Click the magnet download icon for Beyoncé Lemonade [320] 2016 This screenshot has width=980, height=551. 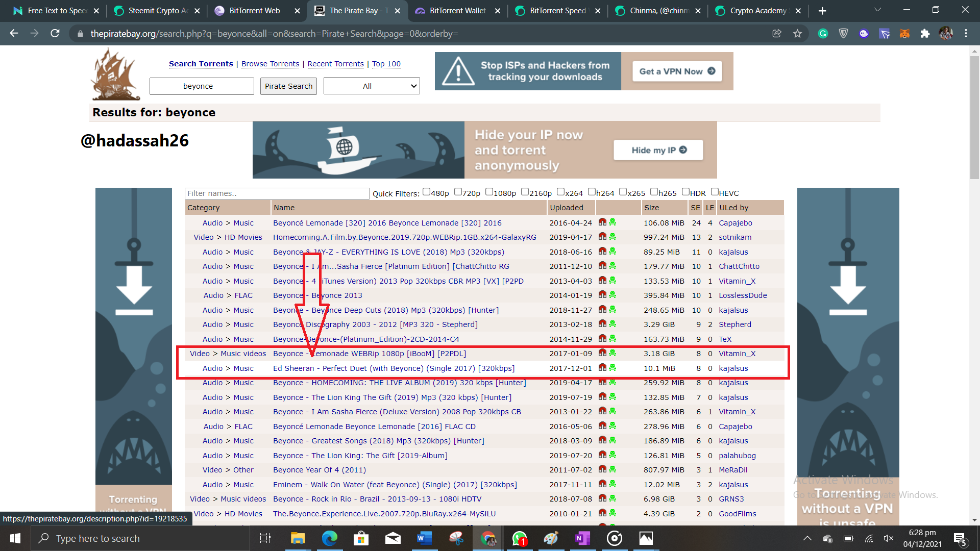[x=602, y=222]
